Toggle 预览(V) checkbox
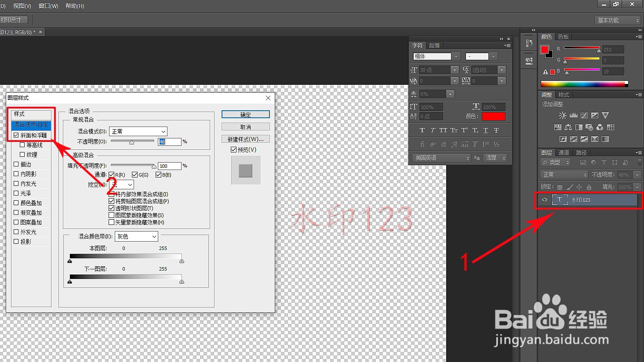Image resolution: width=644 pixels, height=362 pixels. tap(233, 150)
